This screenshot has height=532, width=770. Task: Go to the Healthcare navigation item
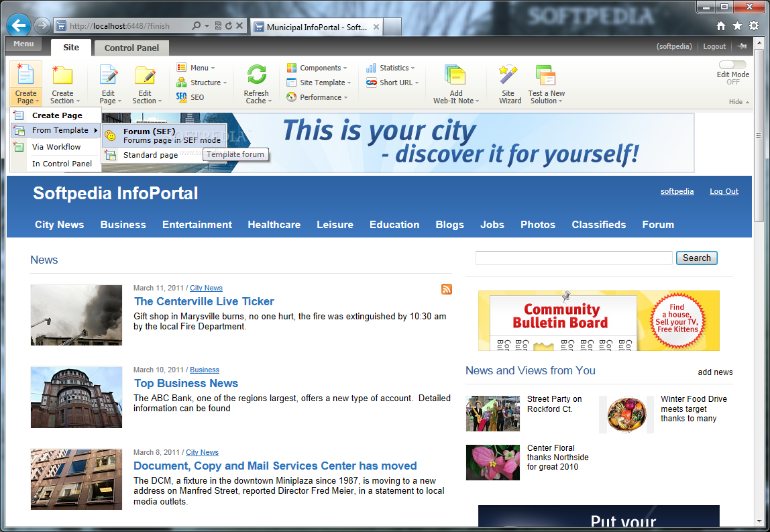274,225
